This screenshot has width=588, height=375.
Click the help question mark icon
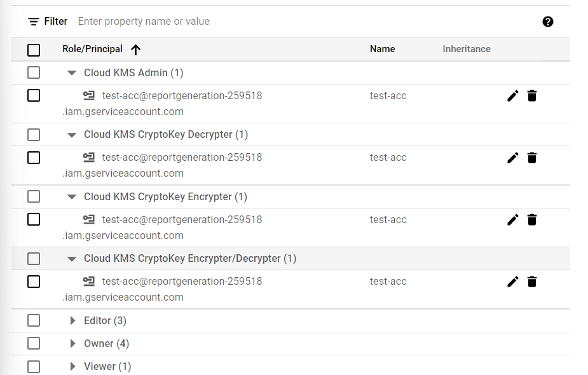(548, 22)
